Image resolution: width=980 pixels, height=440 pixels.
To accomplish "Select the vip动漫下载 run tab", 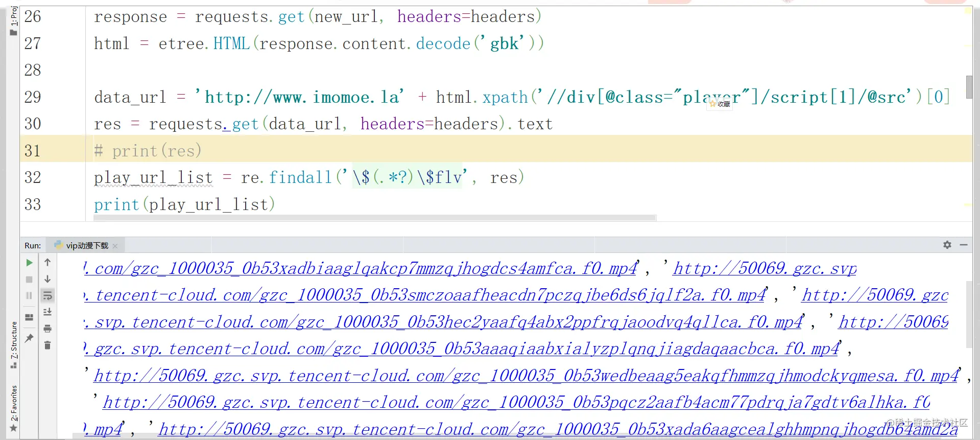I will click(85, 246).
